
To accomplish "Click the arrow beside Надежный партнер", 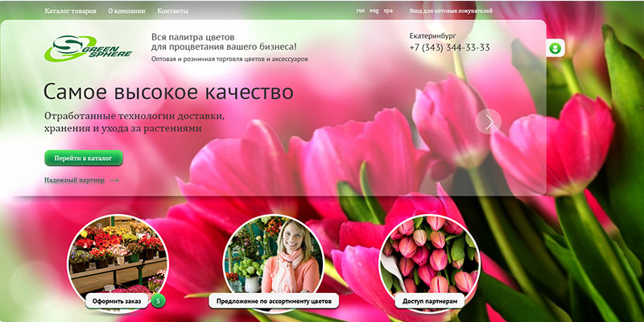I will pos(114,180).
